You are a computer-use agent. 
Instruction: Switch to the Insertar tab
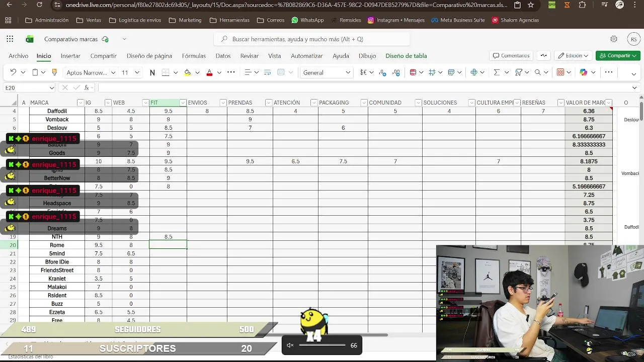point(70,56)
